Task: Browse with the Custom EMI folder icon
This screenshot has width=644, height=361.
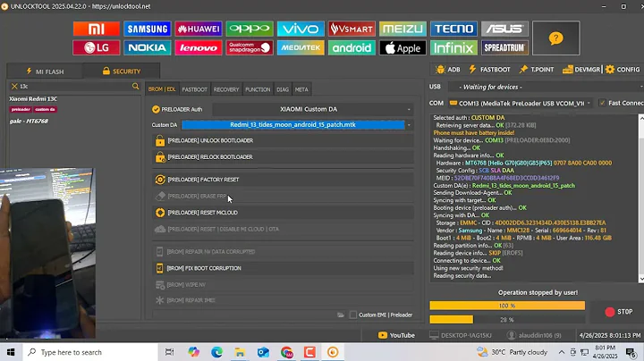Action: click(341, 315)
